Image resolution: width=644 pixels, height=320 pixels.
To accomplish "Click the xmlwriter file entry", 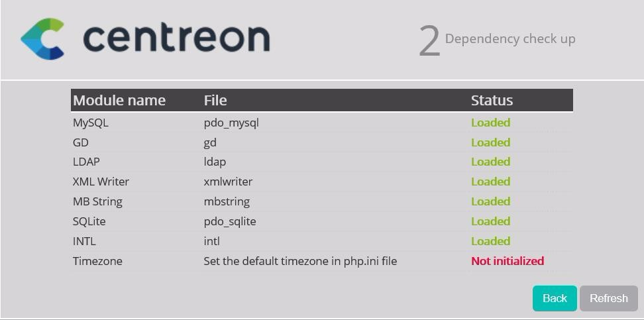I will pyautogui.click(x=228, y=182).
